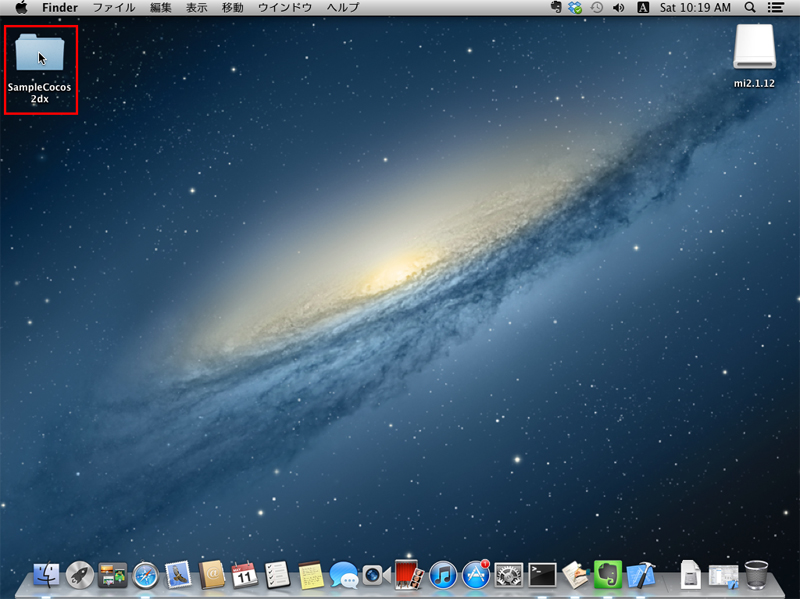Launch Xcode hammer icon in Dock
Viewport: 800px width, 599px height.
[x=641, y=575]
